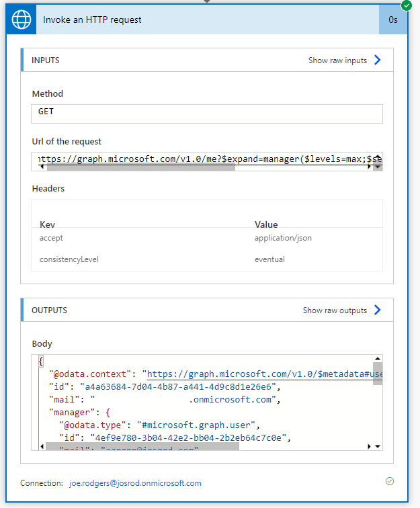This screenshot has height=508, width=420.
Task: Click the OUTPUTS section title
Action: pos(49,310)
